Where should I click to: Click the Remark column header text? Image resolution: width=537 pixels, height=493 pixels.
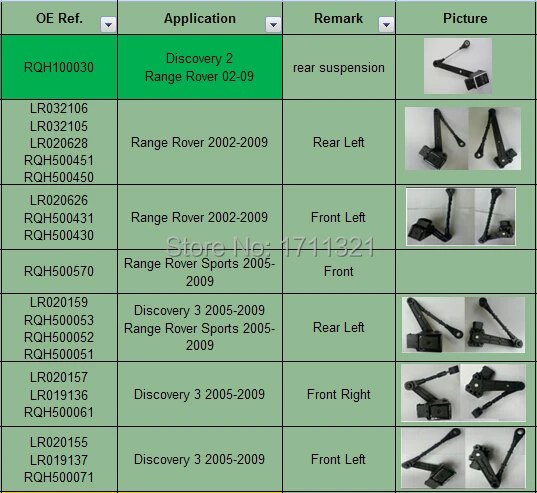[x=338, y=18]
